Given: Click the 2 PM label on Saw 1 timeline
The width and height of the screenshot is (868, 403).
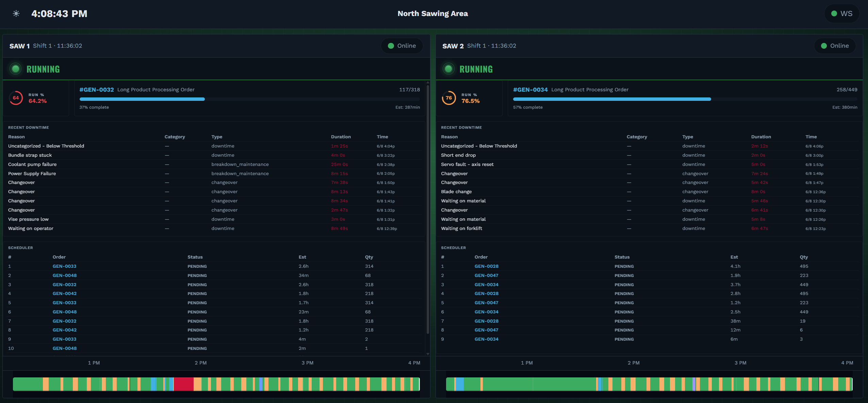Looking at the screenshot, I should 201,363.
